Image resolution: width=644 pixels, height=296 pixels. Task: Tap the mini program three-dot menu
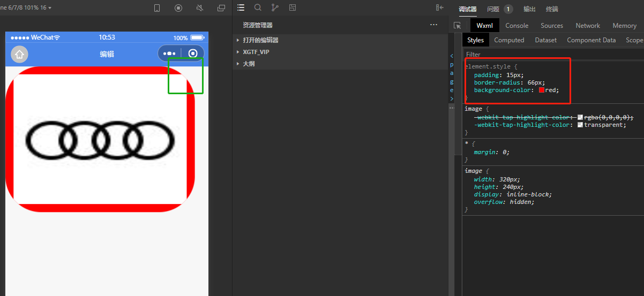(169, 54)
